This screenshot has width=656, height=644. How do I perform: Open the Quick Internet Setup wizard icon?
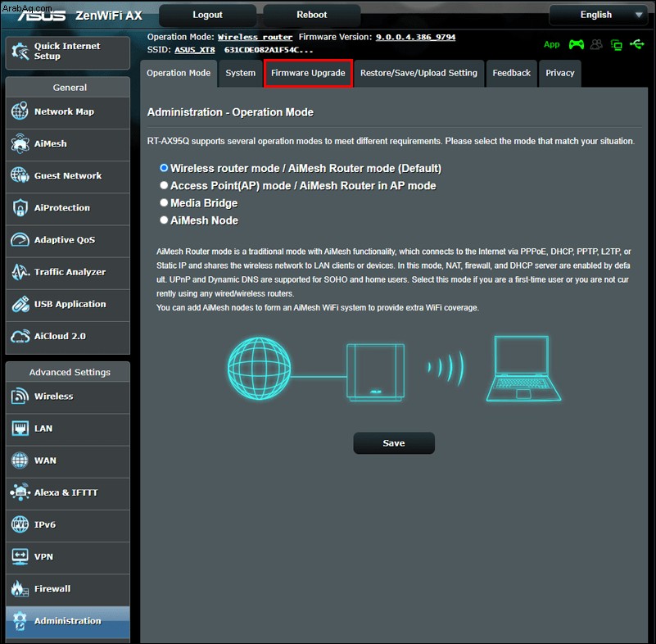[x=20, y=52]
